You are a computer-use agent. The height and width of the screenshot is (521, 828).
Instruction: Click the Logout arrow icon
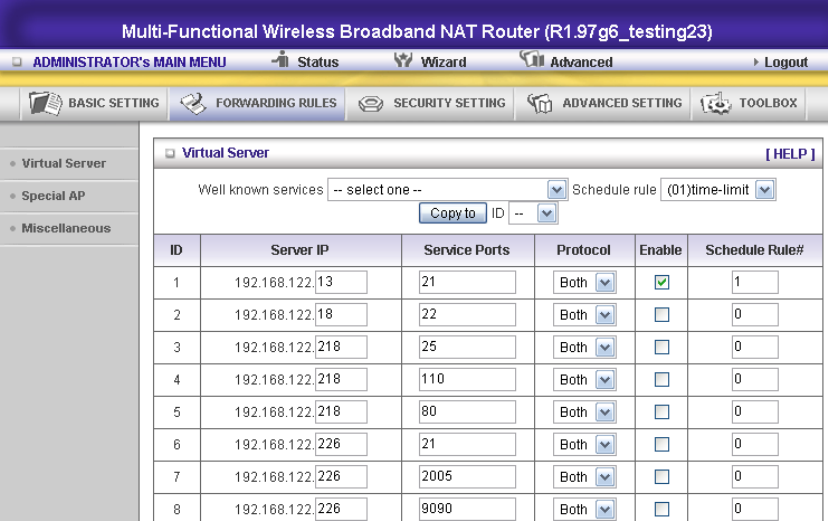[x=756, y=62]
